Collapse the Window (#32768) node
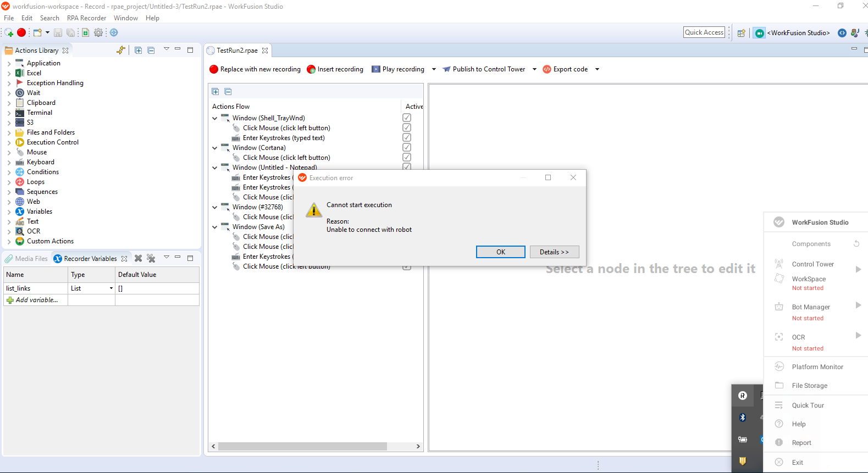This screenshot has width=868, height=473. 215,207
